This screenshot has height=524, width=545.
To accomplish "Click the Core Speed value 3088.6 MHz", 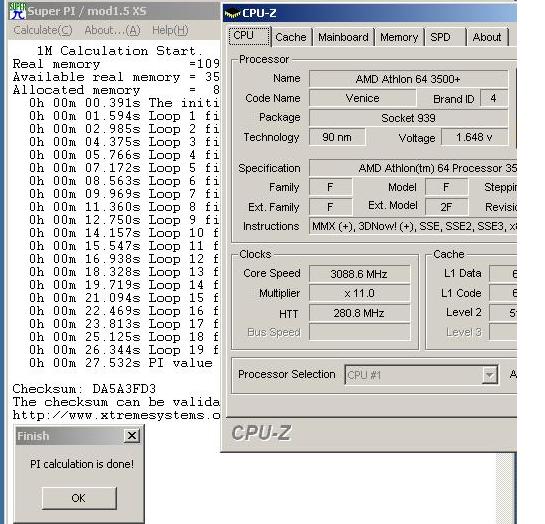I will [x=359, y=274].
